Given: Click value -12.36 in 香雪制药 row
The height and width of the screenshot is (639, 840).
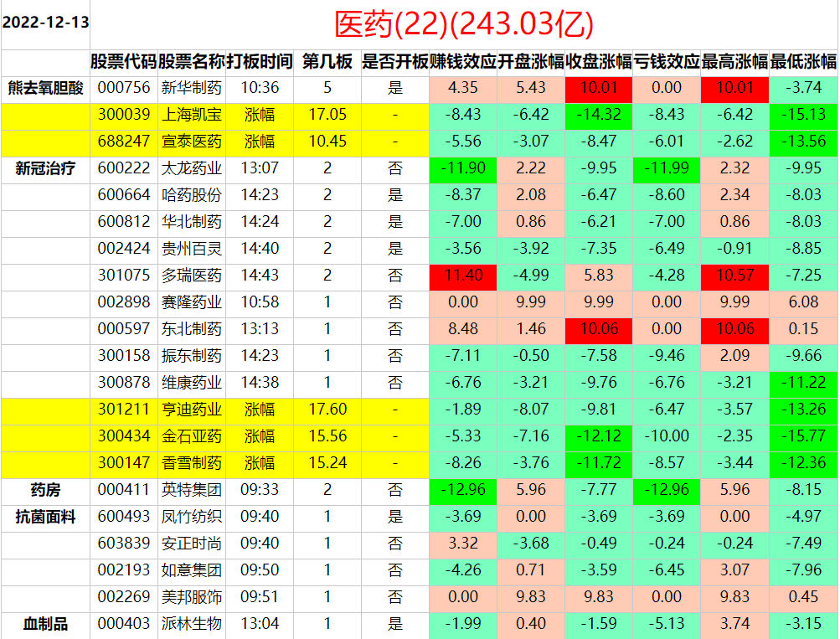Looking at the screenshot, I should 804,463.
